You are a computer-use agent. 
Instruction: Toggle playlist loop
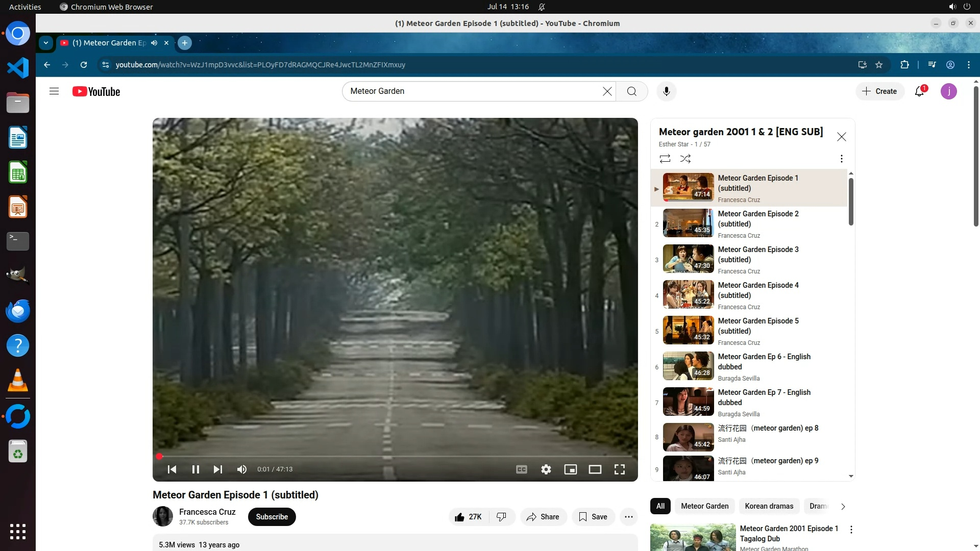(665, 159)
